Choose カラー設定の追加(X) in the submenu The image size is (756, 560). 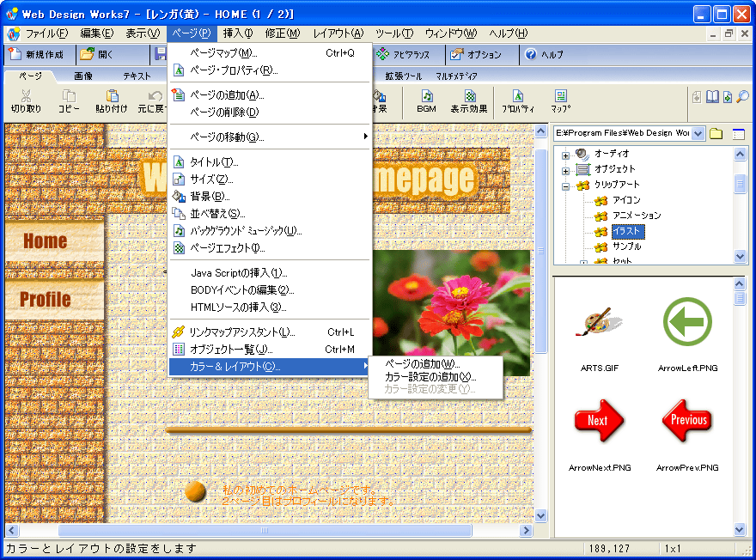435,377
